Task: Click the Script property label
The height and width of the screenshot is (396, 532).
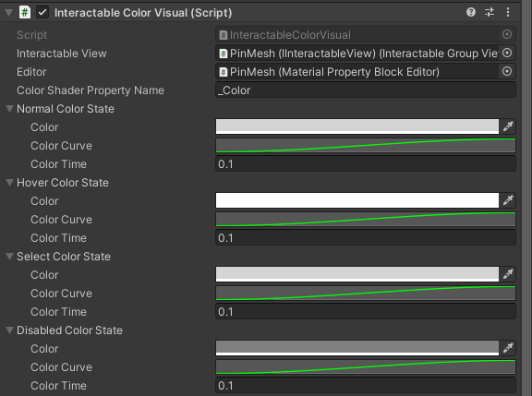Action: coord(32,35)
